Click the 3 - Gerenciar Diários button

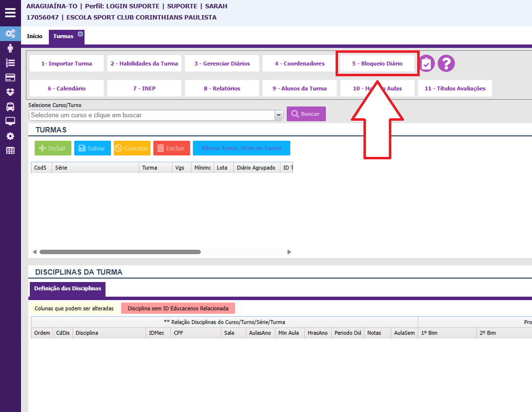(x=222, y=64)
